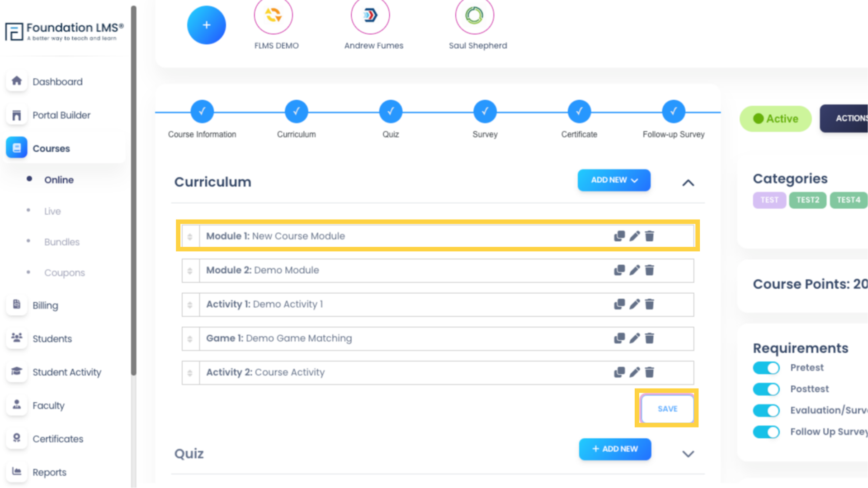This screenshot has height=488, width=868.
Task: Click the drag handle icon on Module 2
Action: (190, 271)
